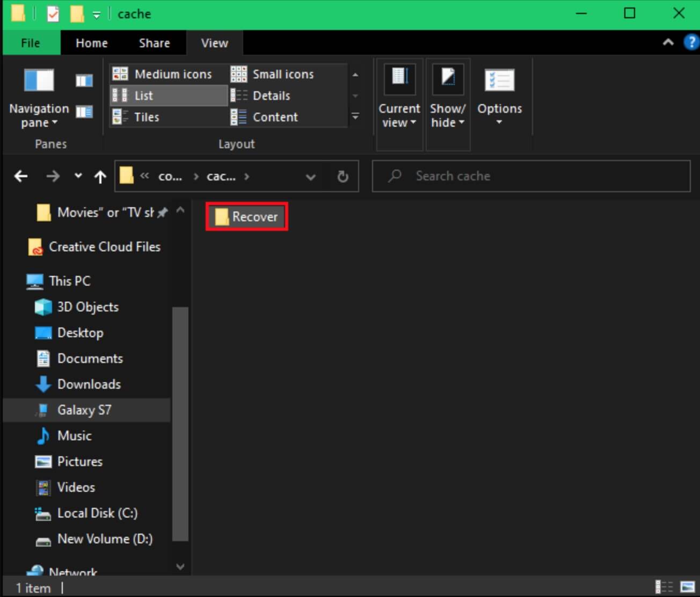Open recent locations dropdown arrow

point(78,176)
